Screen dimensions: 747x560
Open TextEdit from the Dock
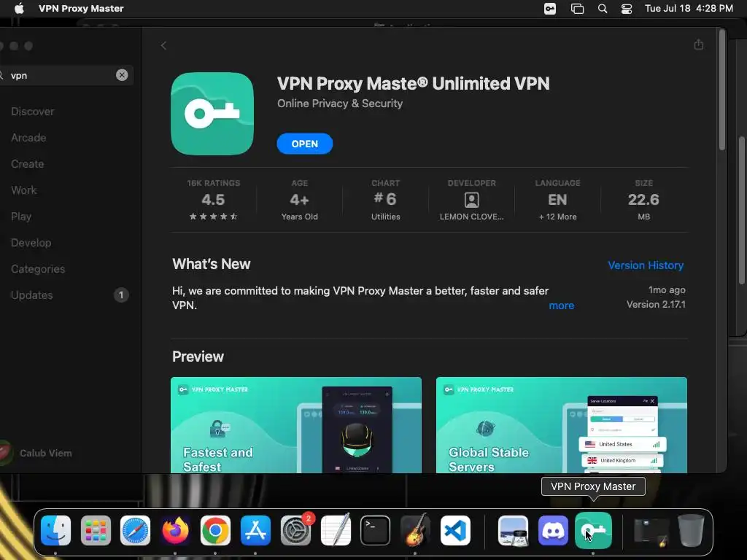click(x=336, y=529)
